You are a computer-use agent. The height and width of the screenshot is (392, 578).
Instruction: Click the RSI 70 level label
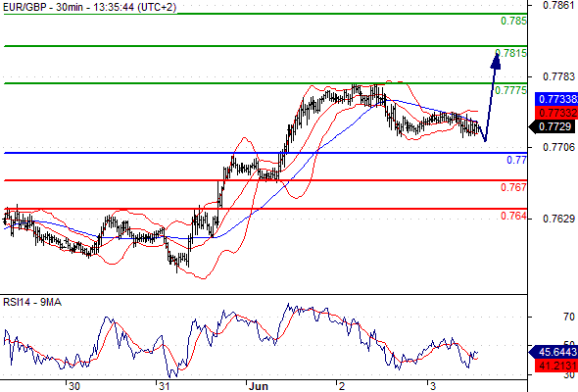point(569,317)
